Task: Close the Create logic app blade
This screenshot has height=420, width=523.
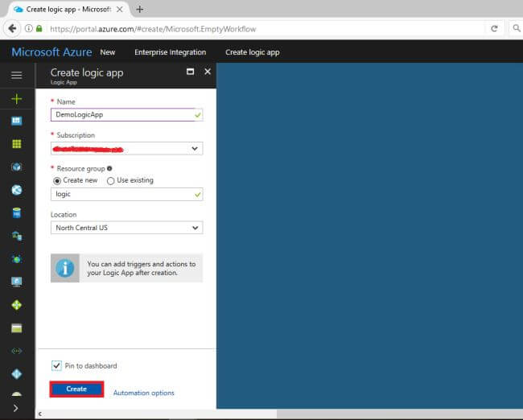Action: 208,72
